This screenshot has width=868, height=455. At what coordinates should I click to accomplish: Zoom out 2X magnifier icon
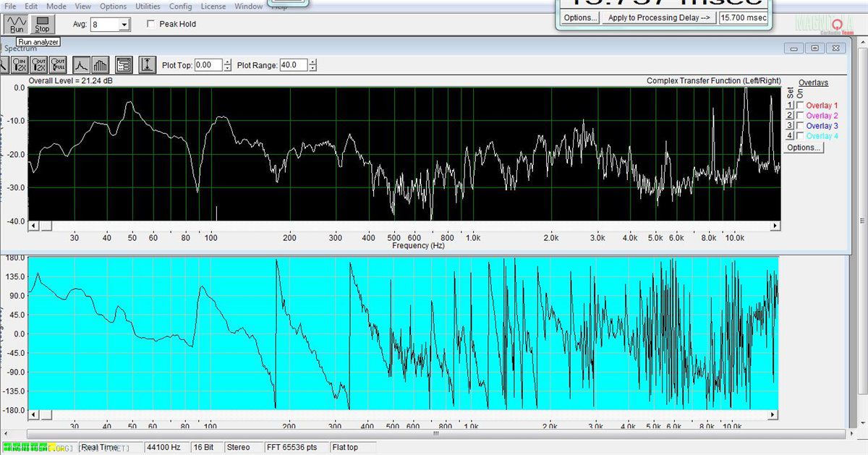38,65
